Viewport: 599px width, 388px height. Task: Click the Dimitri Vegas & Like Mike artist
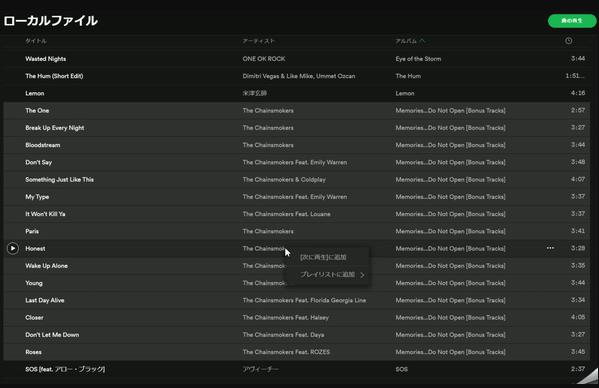tap(299, 76)
